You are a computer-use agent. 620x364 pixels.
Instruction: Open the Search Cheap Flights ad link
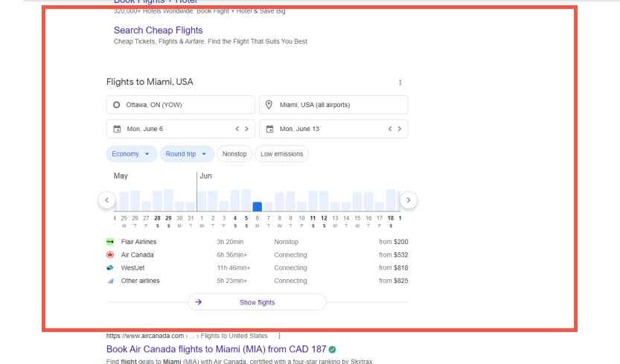point(158,30)
